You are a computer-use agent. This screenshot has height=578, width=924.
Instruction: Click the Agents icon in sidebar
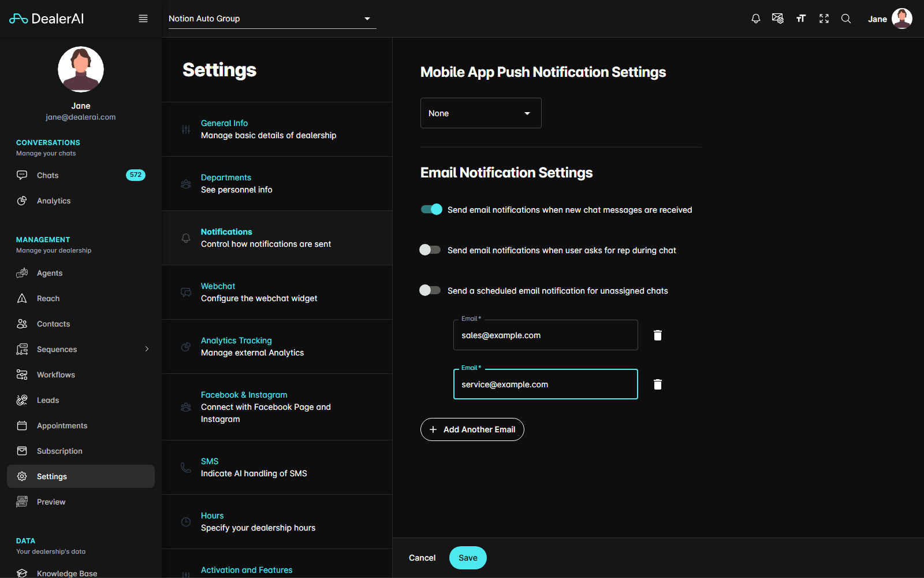coord(22,273)
